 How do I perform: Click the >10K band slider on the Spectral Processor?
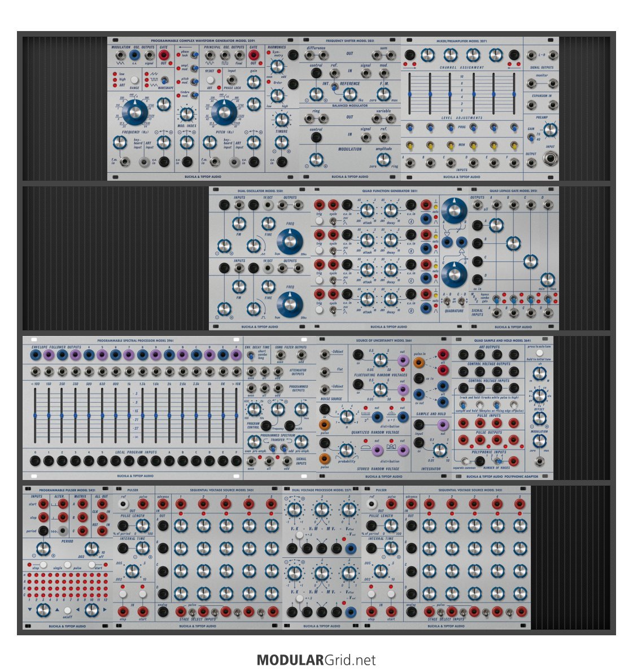pyautogui.click(x=236, y=415)
